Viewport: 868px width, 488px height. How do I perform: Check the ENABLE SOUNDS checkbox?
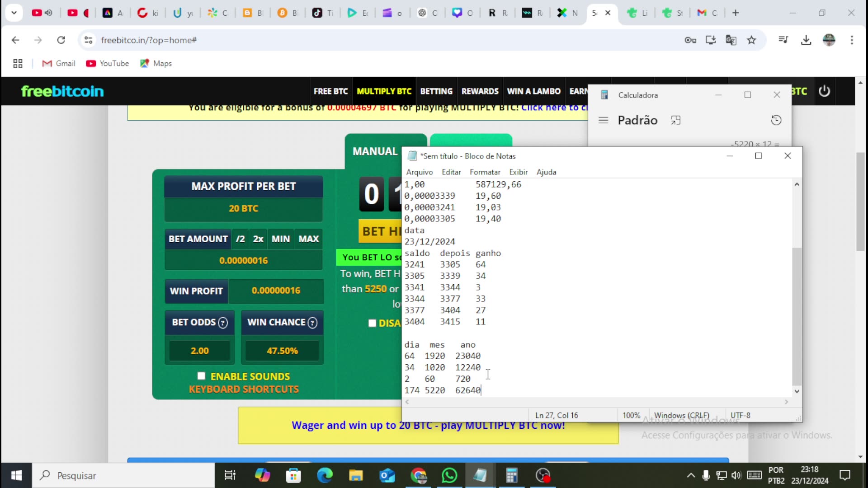click(x=201, y=376)
